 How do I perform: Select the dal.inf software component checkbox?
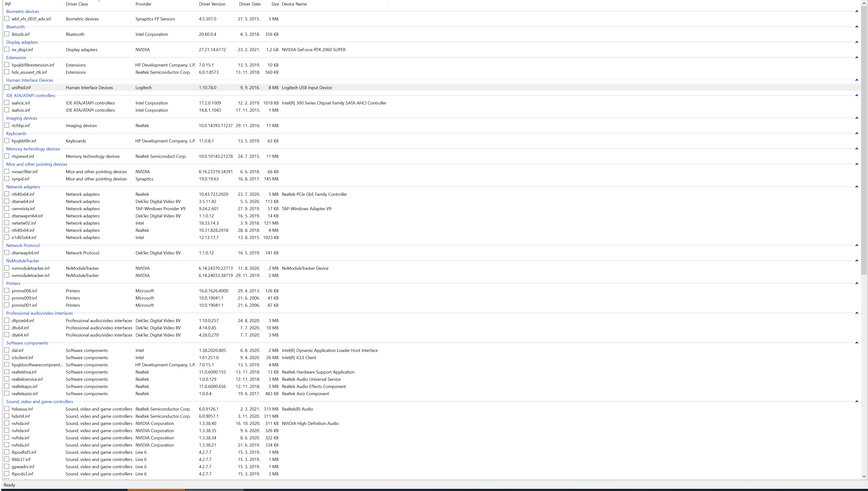(x=7, y=350)
